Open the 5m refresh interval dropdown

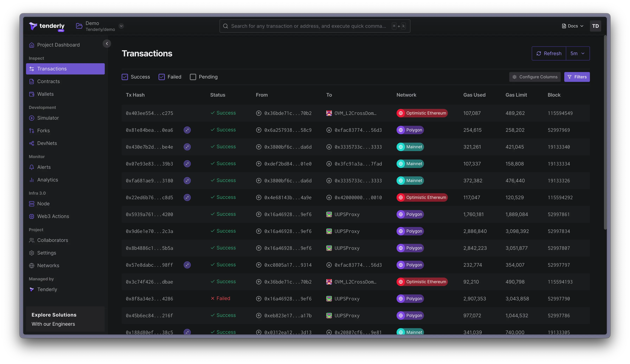(577, 53)
